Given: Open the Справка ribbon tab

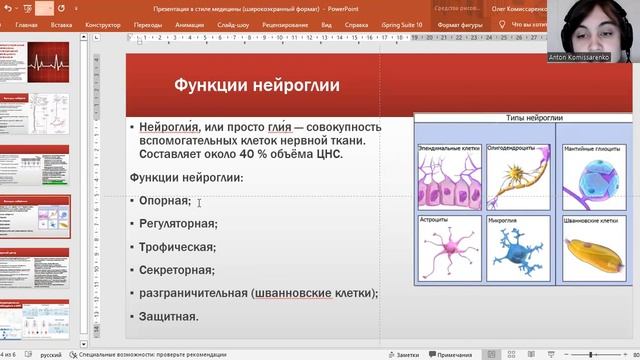Looking at the screenshot, I should [x=356, y=25].
